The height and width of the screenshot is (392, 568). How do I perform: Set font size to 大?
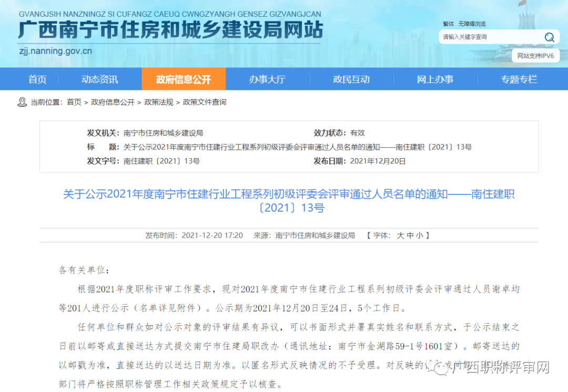[x=400, y=235]
